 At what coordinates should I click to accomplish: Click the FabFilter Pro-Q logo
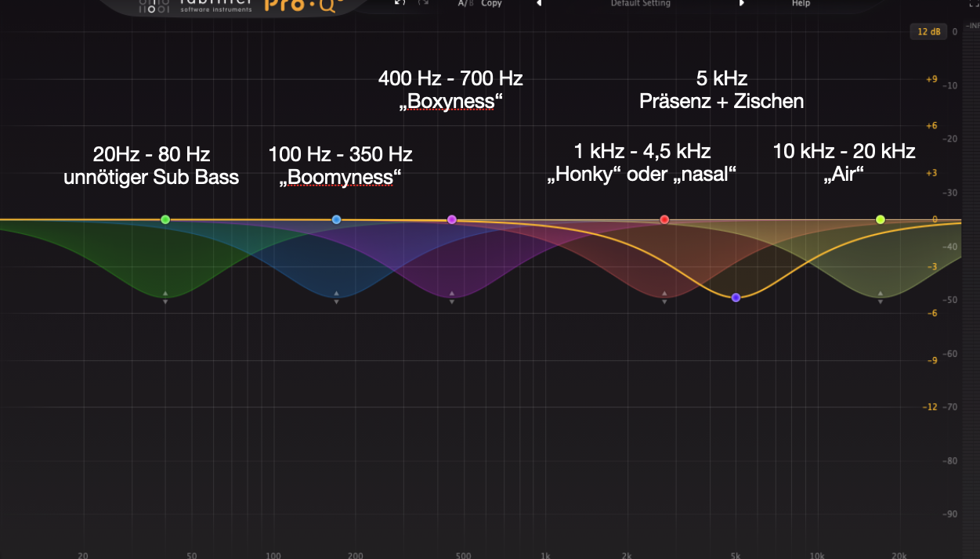tap(296, 5)
